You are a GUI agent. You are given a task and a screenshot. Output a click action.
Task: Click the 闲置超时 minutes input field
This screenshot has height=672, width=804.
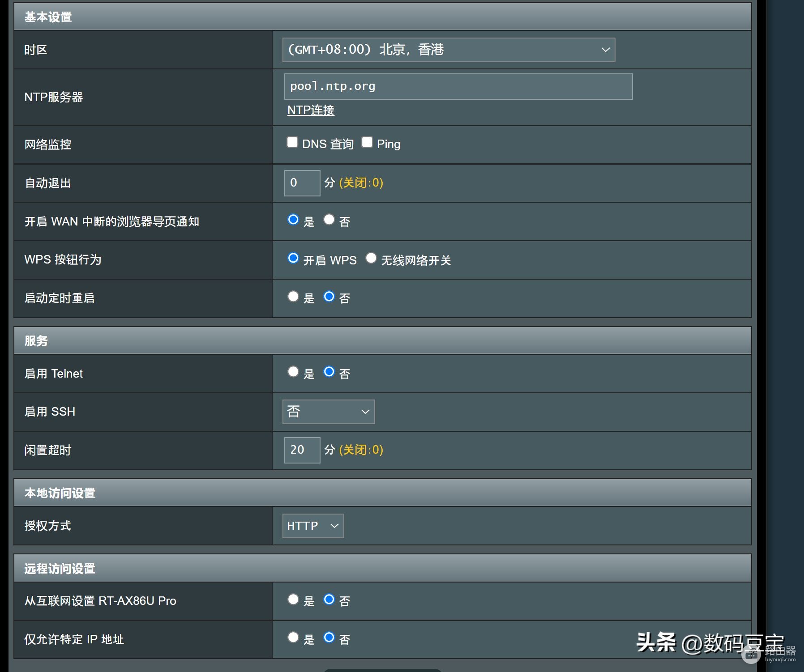[x=302, y=450]
